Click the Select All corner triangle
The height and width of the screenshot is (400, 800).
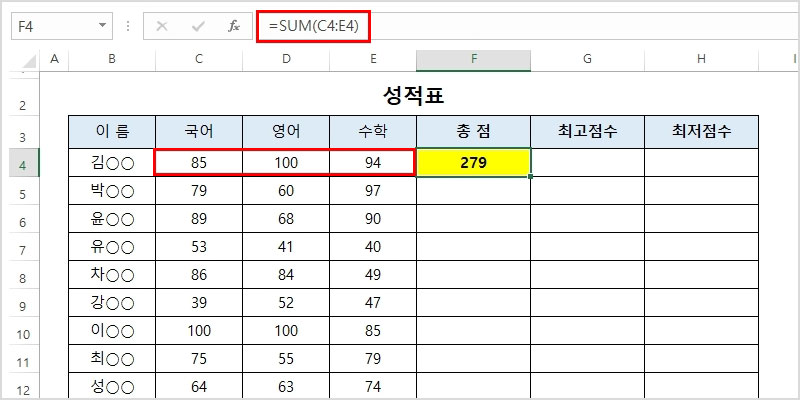click(x=29, y=62)
